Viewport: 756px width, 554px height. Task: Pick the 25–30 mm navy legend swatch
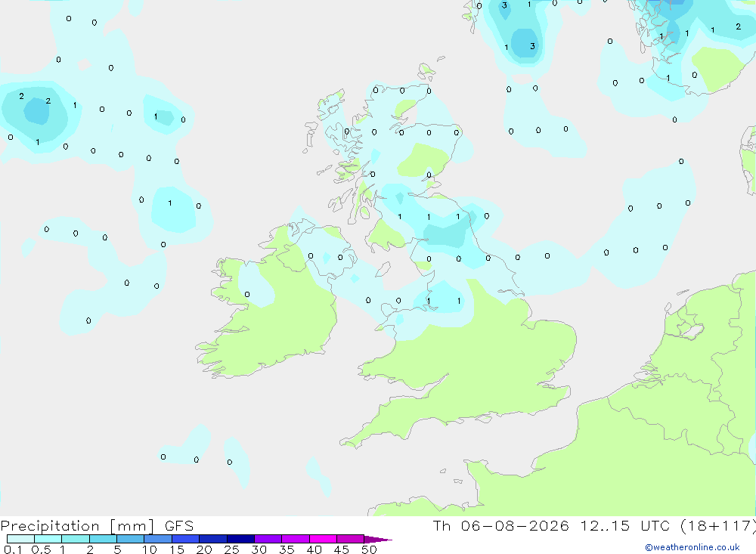(240, 539)
